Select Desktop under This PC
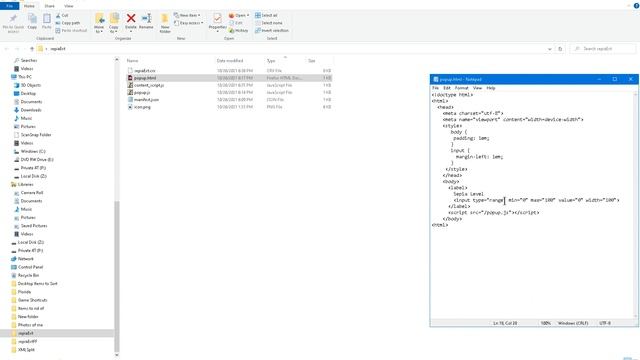This screenshot has width=640, height=360. tap(28, 93)
